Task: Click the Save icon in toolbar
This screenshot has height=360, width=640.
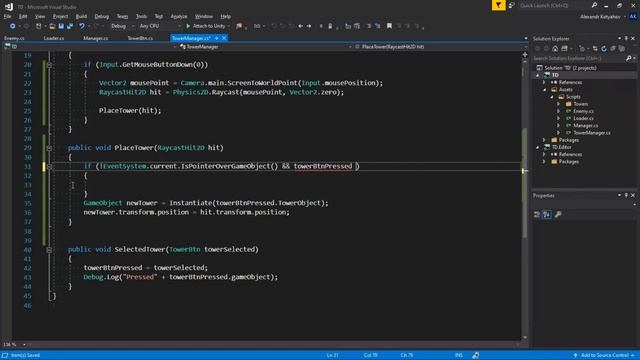Action: [x=61, y=26]
